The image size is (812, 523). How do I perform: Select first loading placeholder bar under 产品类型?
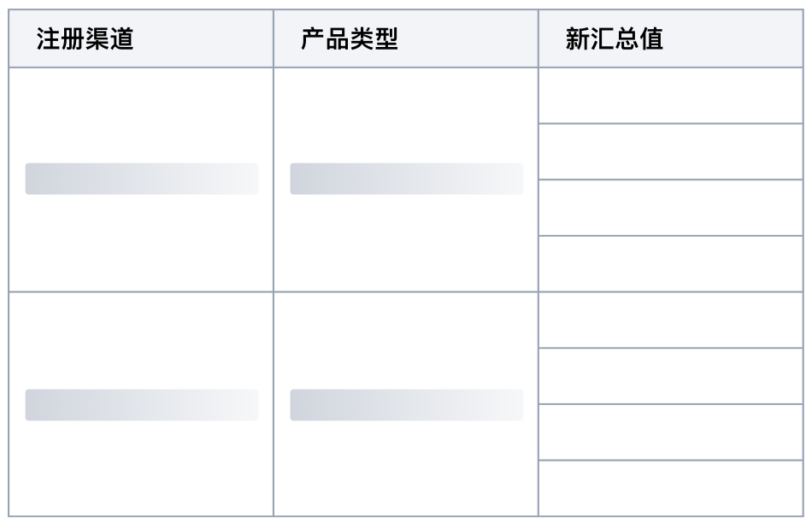pyautogui.click(x=406, y=179)
